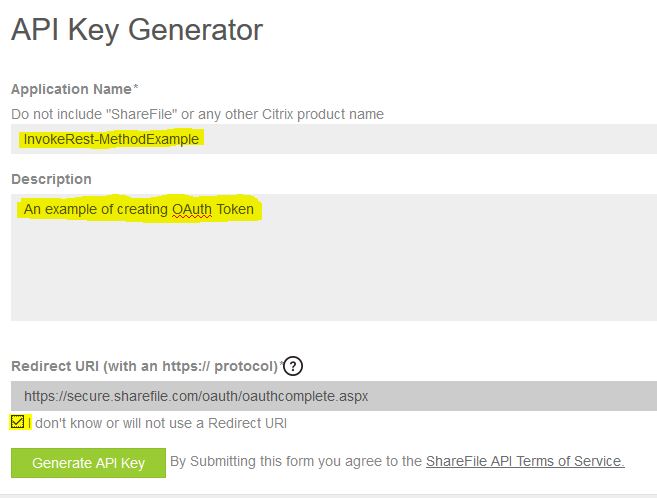Image resolution: width=657 pixels, height=498 pixels.
Task: Click the "By Submitting this form you agree" text
Action: click(296, 461)
